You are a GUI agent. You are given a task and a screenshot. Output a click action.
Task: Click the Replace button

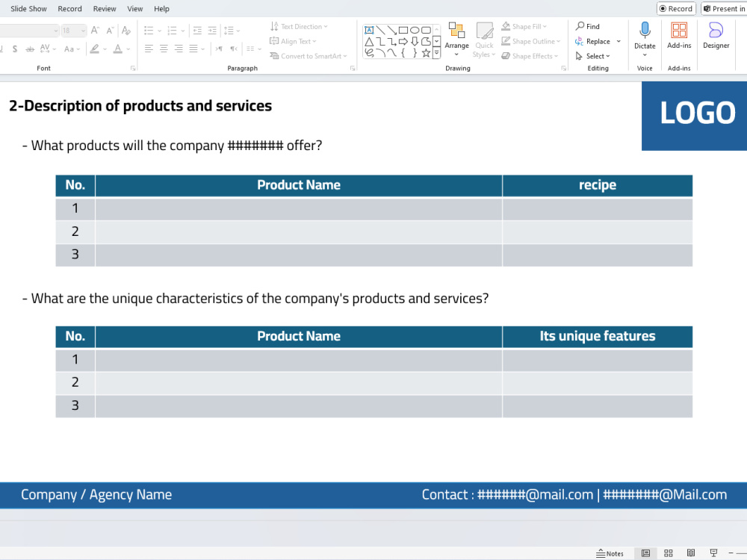pyautogui.click(x=592, y=41)
